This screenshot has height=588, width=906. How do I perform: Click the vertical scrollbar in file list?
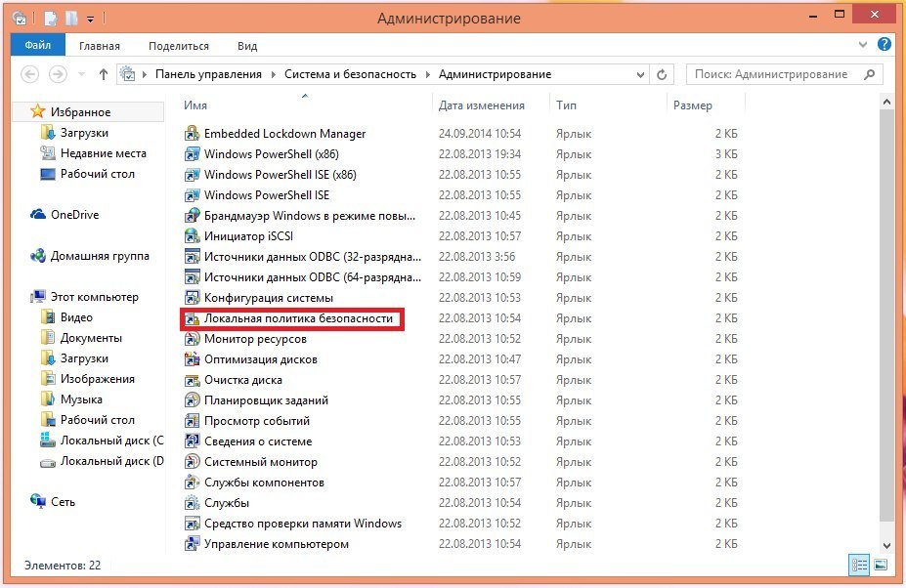point(886,322)
